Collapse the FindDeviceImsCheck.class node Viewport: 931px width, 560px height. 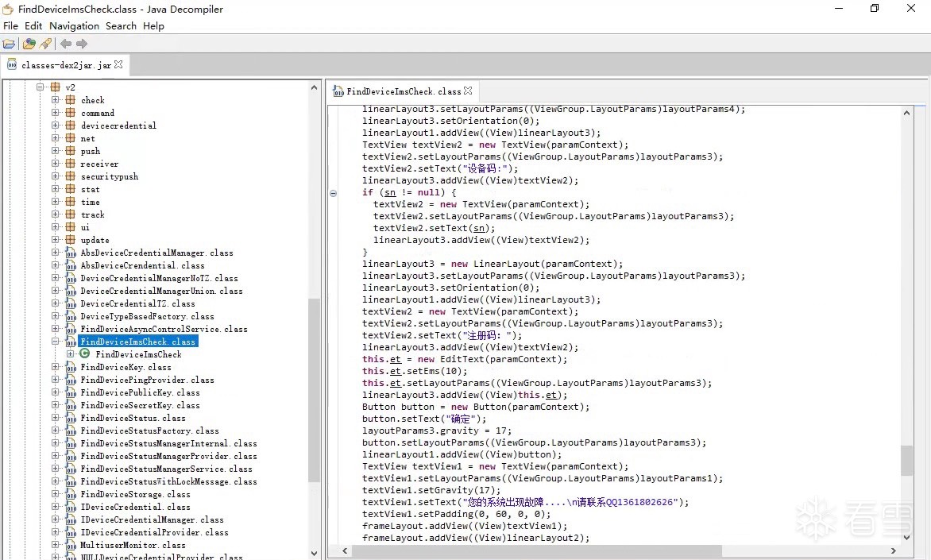[56, 342]
